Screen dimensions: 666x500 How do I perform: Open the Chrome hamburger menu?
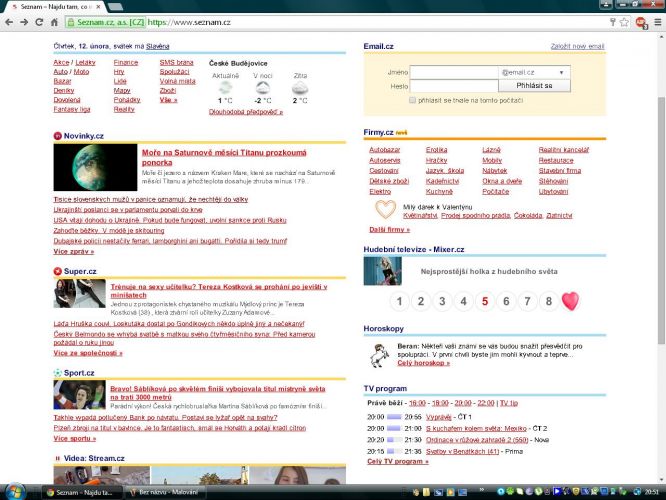(658, 22)
